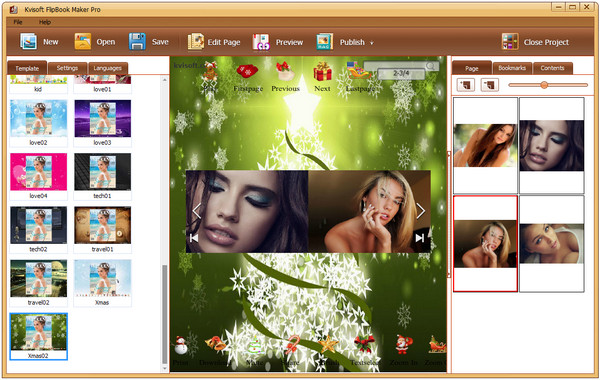
Task: Click the second page-tool icon in Page panel
Action: 490,85
